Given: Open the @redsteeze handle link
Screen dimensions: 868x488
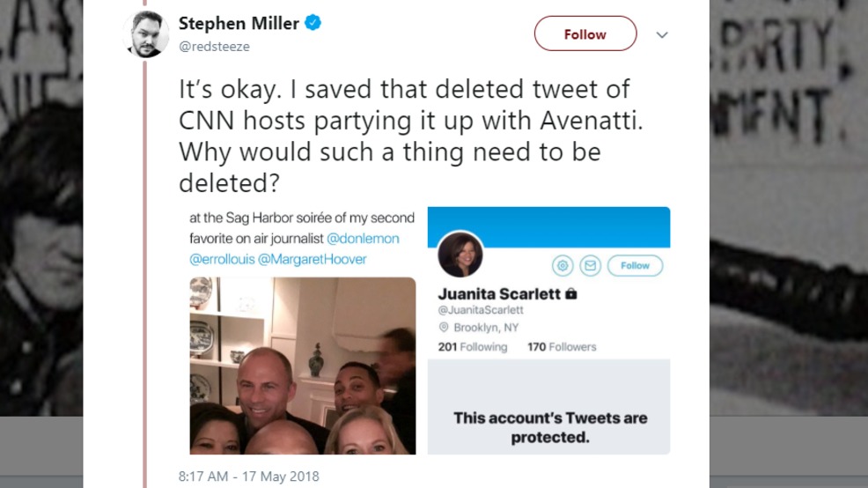Looking at the screenshot, I should pos(214,47).
